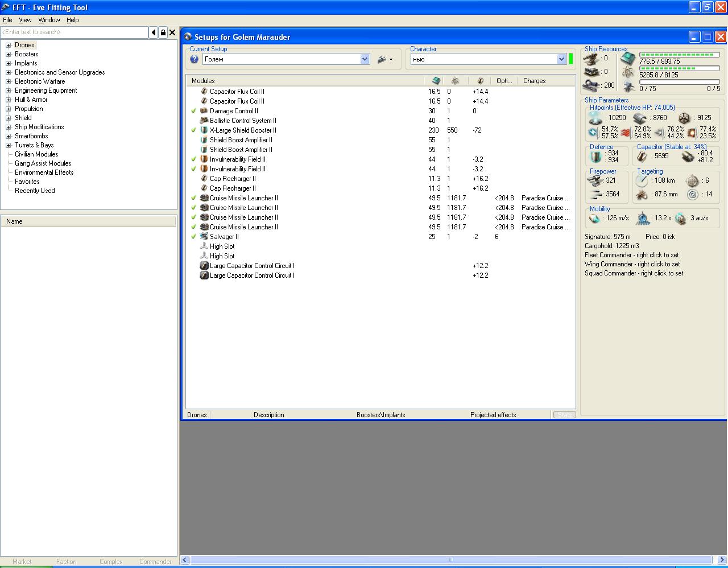
Task: Click the padlock icon beside search box
Action: coord(163,32)
